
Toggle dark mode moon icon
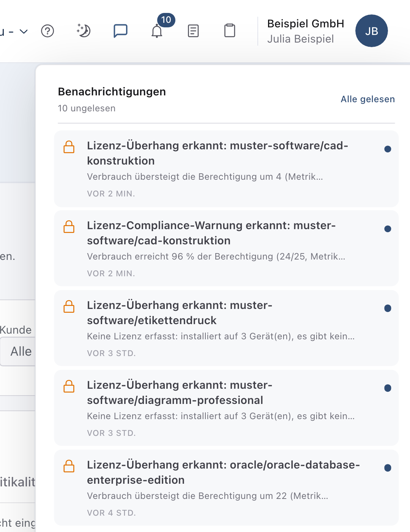click(84, 31)
